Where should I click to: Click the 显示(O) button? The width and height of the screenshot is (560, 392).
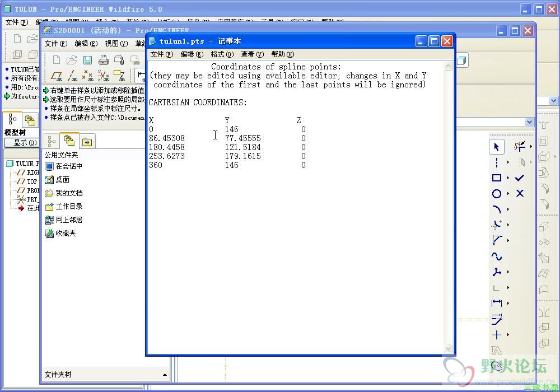[22, 143]
